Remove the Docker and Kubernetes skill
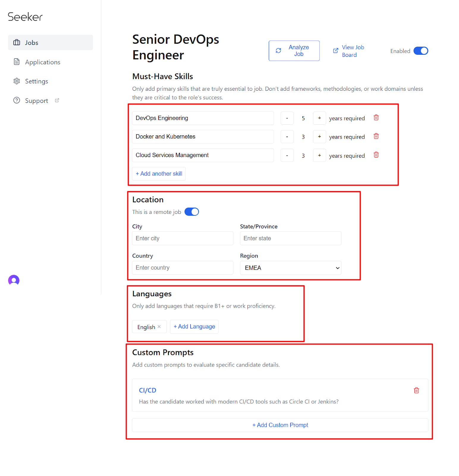The height and width of the screenshot is (476, 459). tap(376, 136)
